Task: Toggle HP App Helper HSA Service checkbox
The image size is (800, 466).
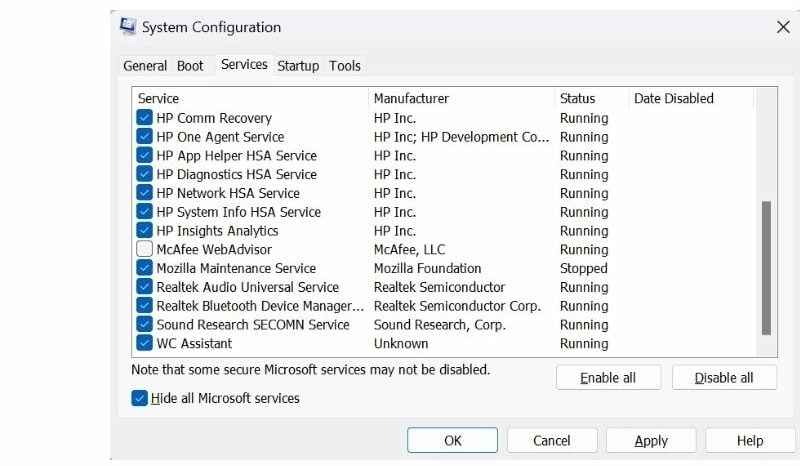Action: pyautogui.click(x=144, y=156)
